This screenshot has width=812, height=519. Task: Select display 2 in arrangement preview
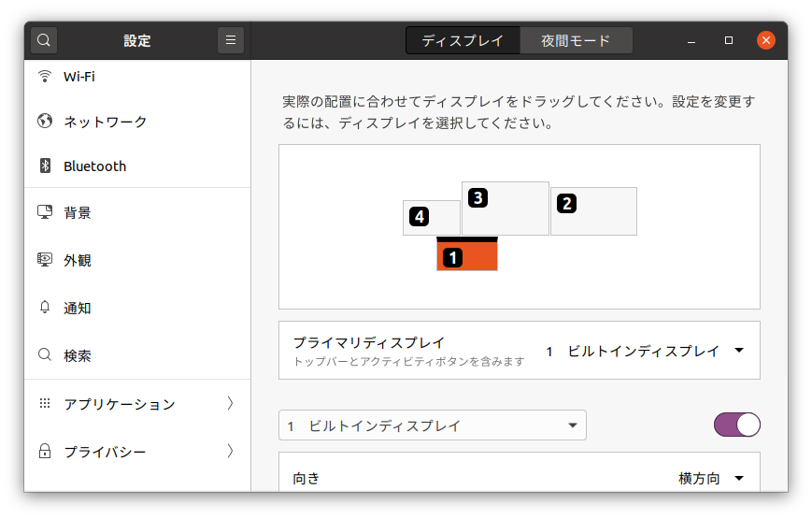point(593,211)
